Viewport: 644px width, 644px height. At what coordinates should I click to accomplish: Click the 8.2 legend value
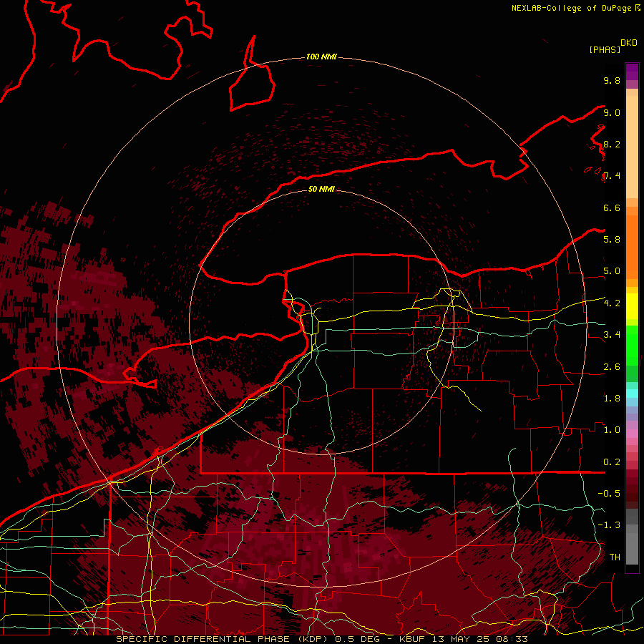tap(612, 144)
